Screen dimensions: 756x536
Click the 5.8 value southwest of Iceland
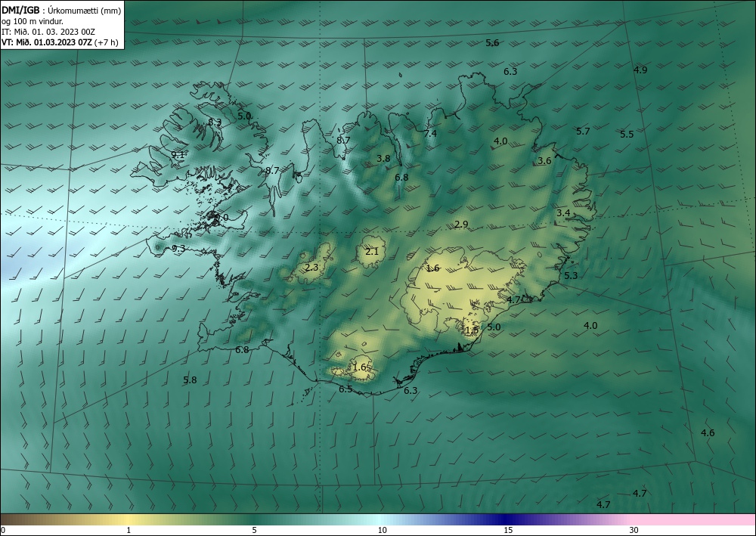[x=190, y=380]
